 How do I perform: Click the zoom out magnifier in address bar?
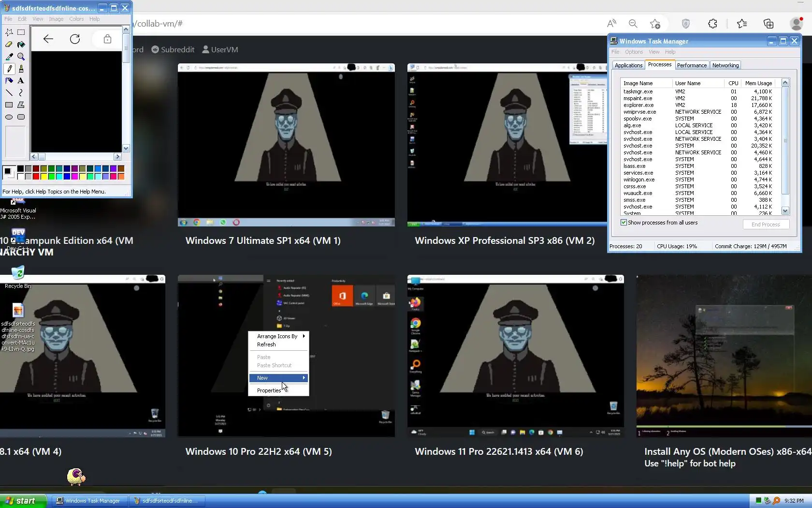(x=633, y=24)
